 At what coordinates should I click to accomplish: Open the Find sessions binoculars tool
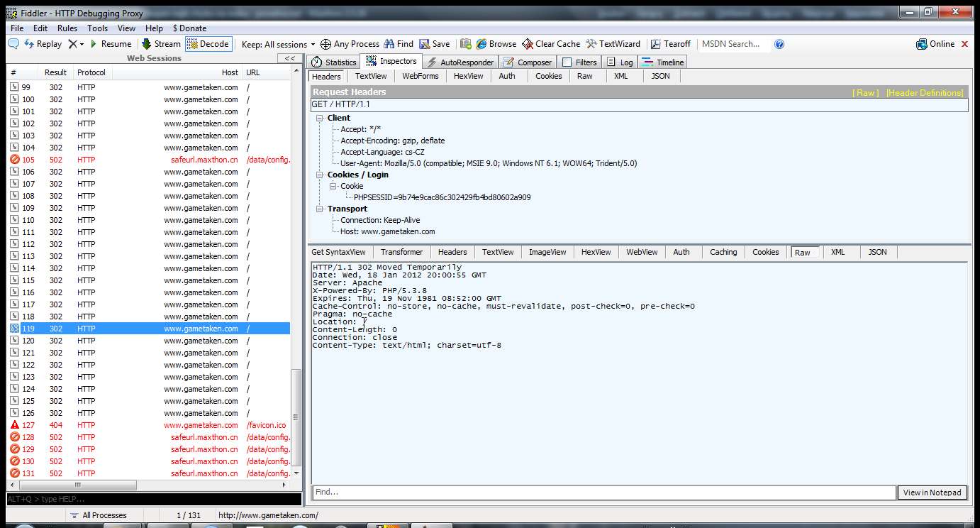[x=391, y=44]
